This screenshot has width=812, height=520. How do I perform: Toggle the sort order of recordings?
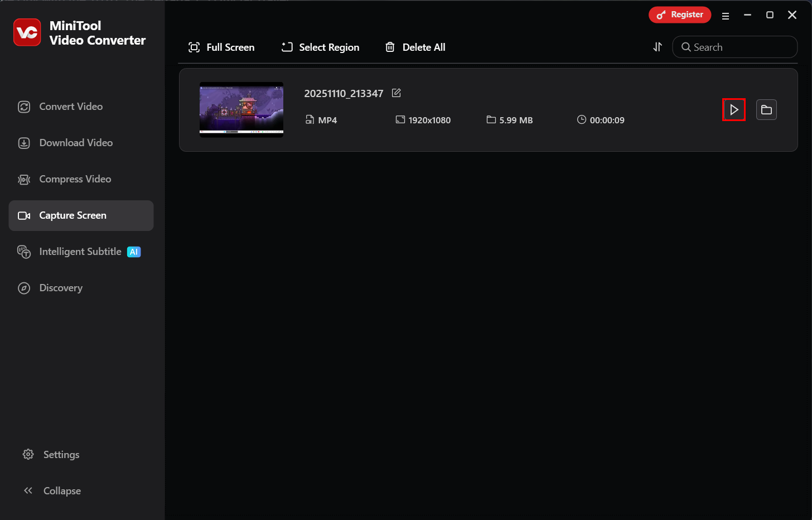[x=657, y=47]
